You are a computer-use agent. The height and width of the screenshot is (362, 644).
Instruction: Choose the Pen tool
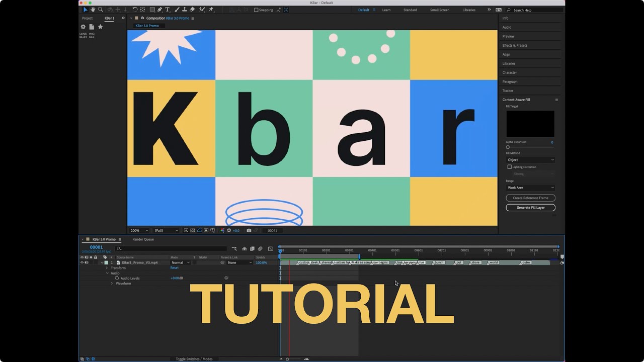[x=159, y=10]
